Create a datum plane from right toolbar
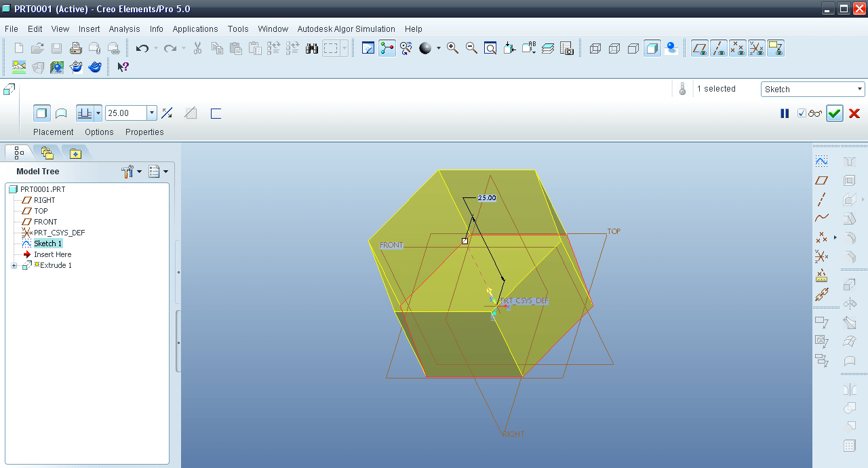Image resolution: width=868 pixels, height=468 pixels. pyautogui.click(x=821, y=180)
